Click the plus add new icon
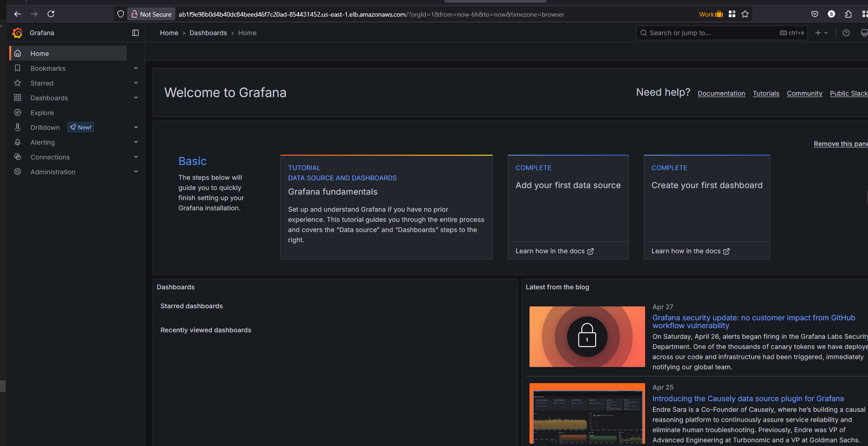Screen dimensions: 868x446 (818, 33)
